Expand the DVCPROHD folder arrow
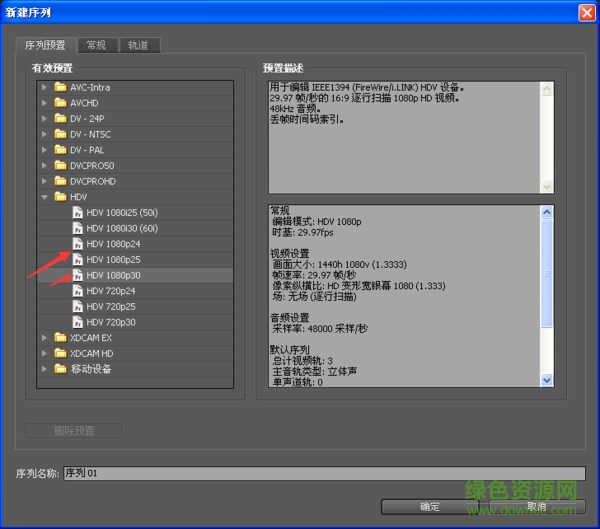 click(x=44, y=181)
